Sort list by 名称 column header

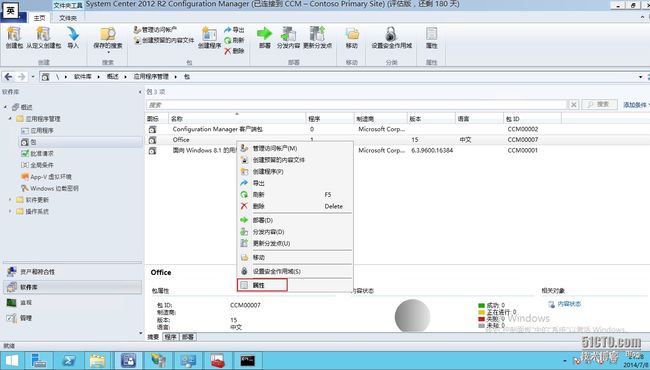coord(237,118)
